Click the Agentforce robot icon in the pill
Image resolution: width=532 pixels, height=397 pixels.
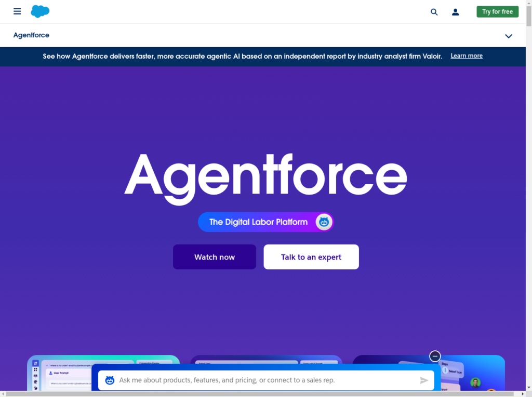[324, 222]
